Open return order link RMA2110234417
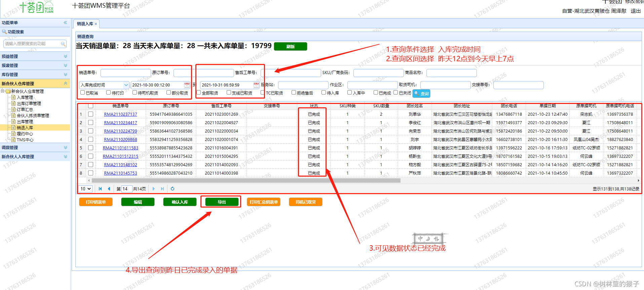The image size is (644, 290). pyautogui.click(x=120, y=122)
